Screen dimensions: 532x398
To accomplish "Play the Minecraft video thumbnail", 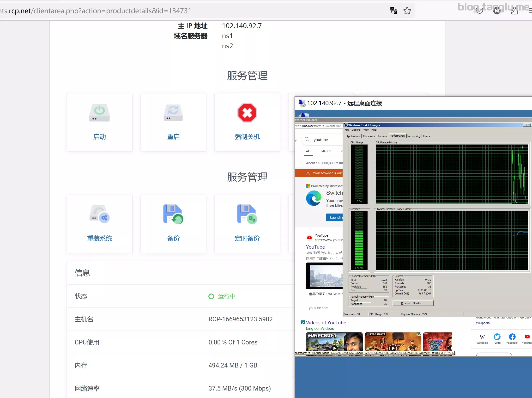I will [334, 342].
